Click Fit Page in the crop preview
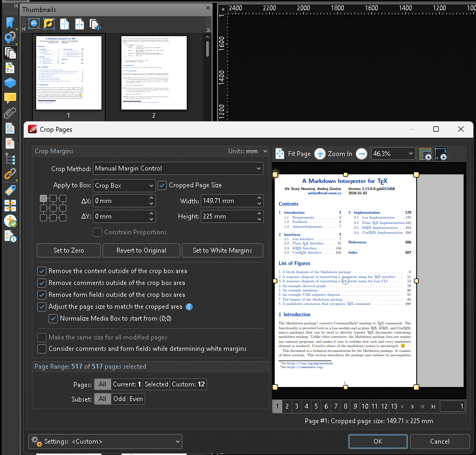The image size is (476, 455). pyautogui.click(x=293, y=153)
